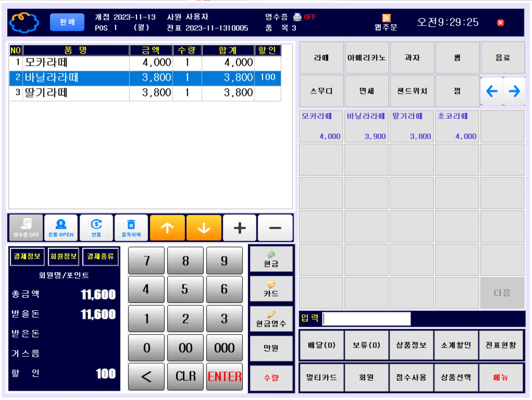Viewport: 532px width, 400px height.
Task: Click the 카드 card payment icon
Action: pyautogui.click(x=271, y=288)
